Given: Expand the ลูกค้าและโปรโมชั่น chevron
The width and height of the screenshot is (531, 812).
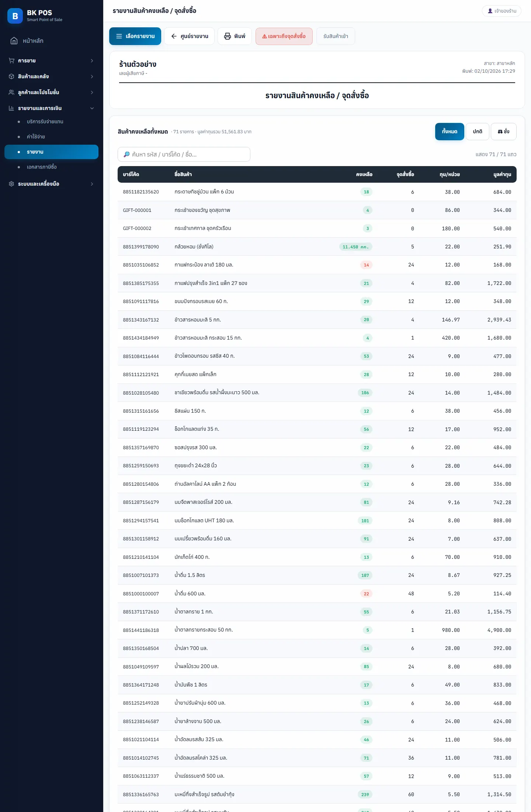Looking at the screenshot, I should [x=92, y=92].
